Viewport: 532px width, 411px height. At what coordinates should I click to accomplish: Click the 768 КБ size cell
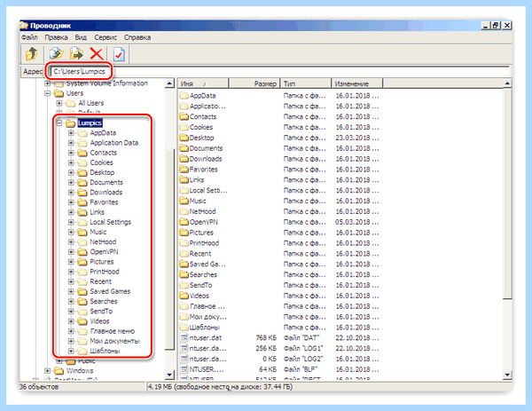266,338
